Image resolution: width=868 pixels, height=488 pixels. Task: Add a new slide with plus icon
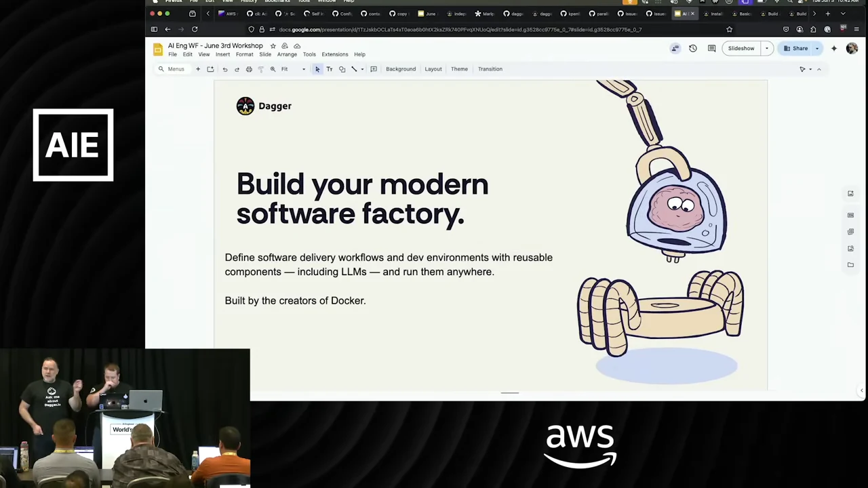[x=198, y=69]
